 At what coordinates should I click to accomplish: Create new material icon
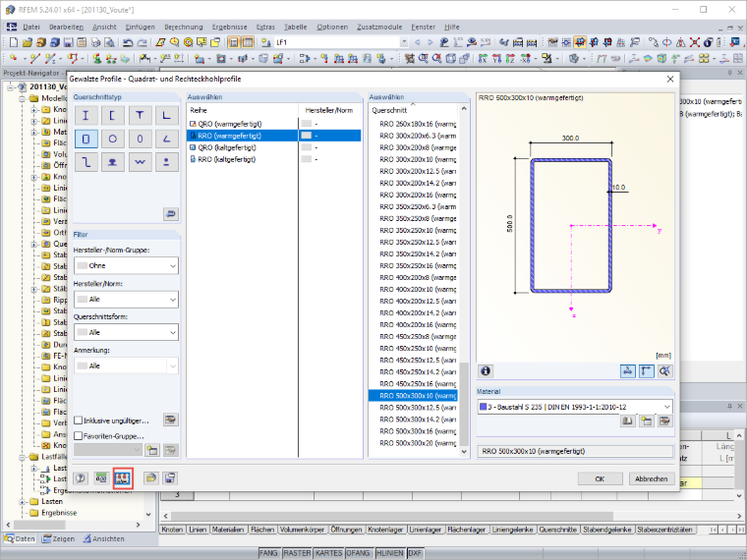(x=647, y=420)
